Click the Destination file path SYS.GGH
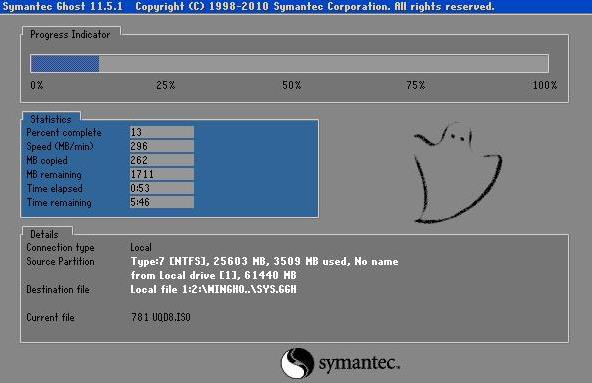Image resolution: width=592 pixels, height=383 pixels. tap(213, 289)
